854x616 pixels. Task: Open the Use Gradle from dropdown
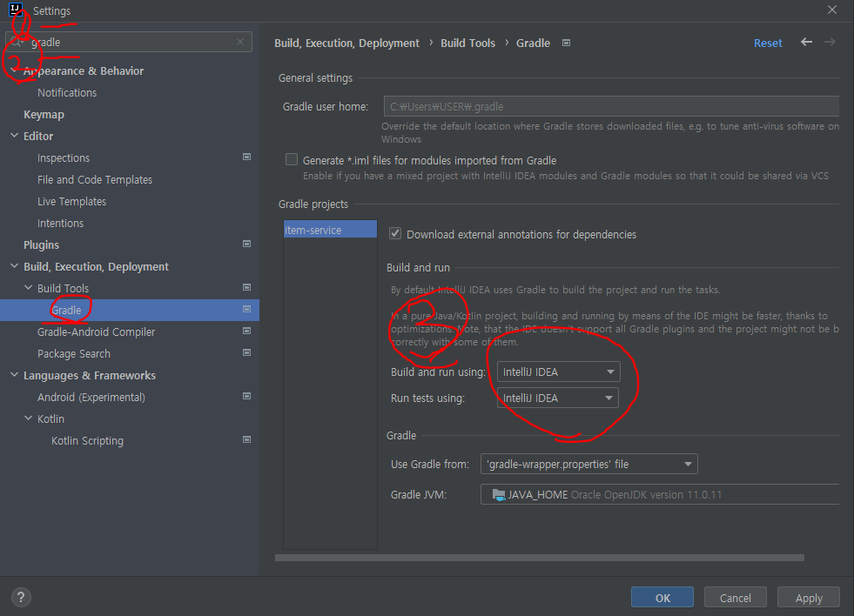[588, 465]
